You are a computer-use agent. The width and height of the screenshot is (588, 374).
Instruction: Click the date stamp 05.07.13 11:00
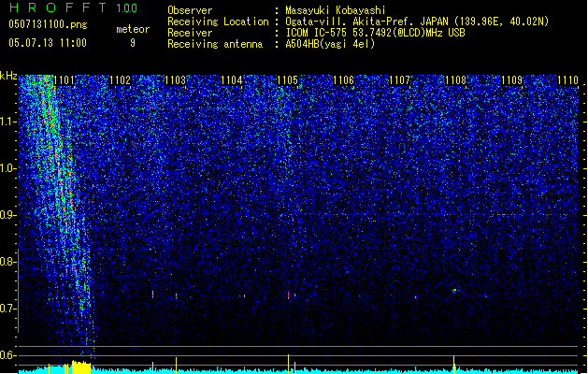pos(48,43)
